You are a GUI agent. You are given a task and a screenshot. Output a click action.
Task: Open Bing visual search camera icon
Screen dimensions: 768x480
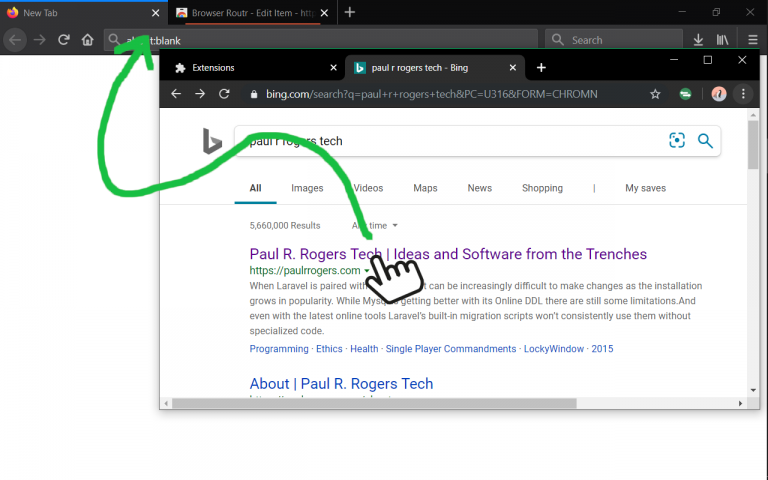(x=677, y=141)
